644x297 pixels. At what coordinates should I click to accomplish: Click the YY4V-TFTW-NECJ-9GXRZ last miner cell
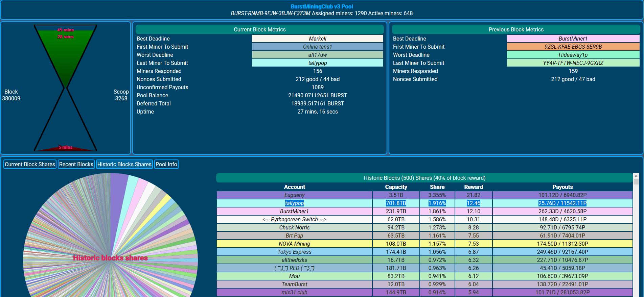point(573,63)
